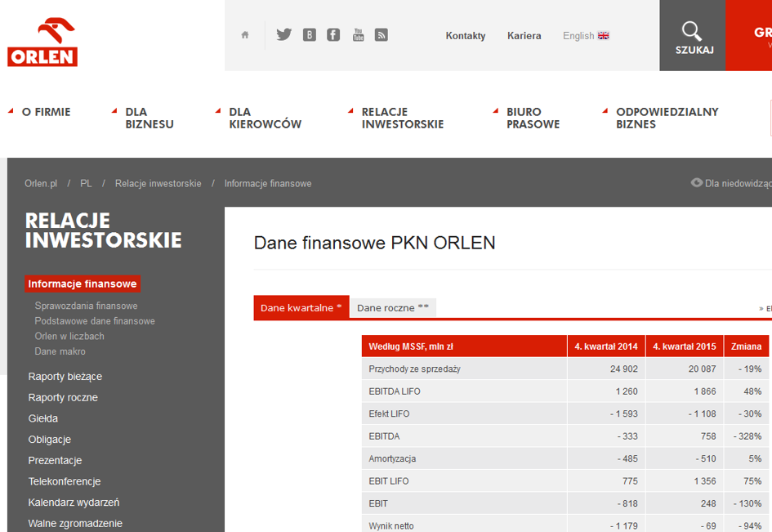Click the 4. kwartał 2014 column header
This screenshot has height=532, width=772.
(606, 346)
